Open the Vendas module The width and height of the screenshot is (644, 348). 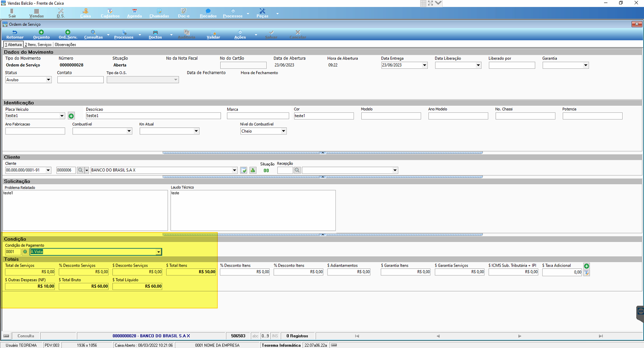36,13
